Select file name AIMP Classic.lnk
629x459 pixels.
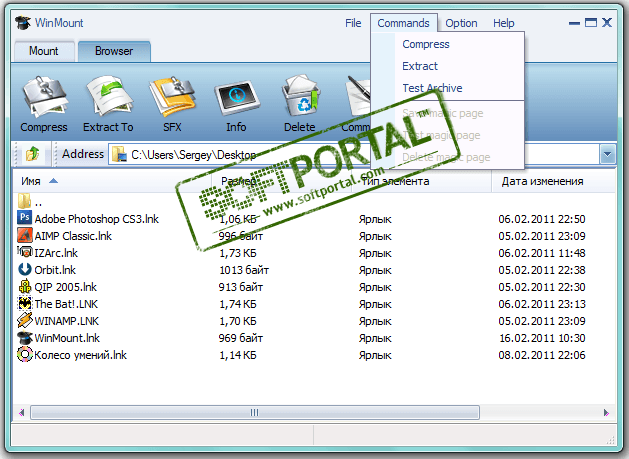tap(73, 236)
